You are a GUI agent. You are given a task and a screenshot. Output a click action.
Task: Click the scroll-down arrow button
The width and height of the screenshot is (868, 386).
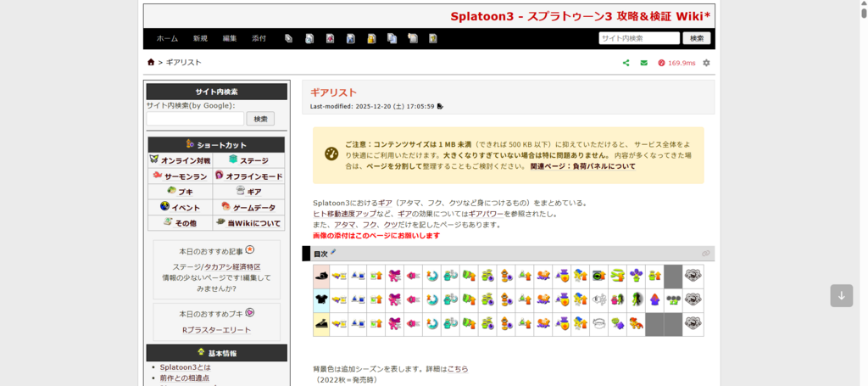841,295
